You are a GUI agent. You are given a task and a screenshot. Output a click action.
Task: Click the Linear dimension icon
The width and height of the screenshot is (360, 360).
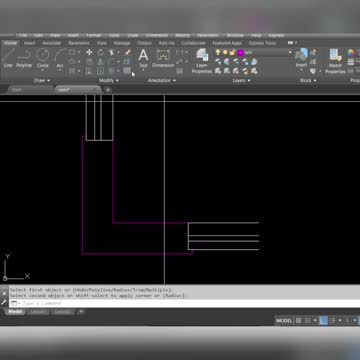tap(179, 52)
